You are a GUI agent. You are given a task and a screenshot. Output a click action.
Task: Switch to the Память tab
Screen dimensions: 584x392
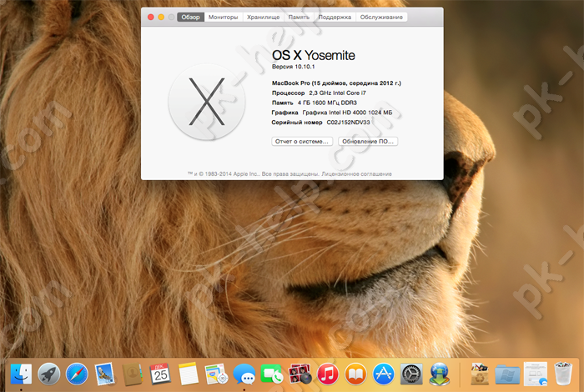[x=299, y=18]
